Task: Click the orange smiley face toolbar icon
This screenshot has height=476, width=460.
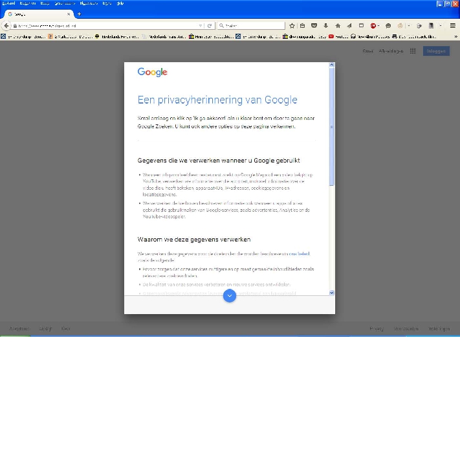Action: coord(400,26)
